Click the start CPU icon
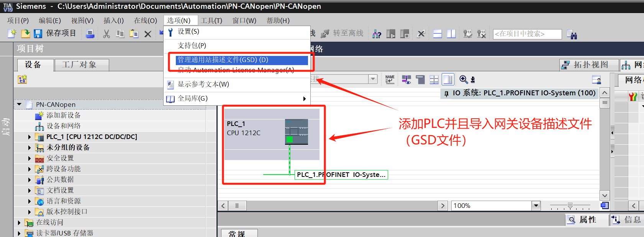 [391, 34]
